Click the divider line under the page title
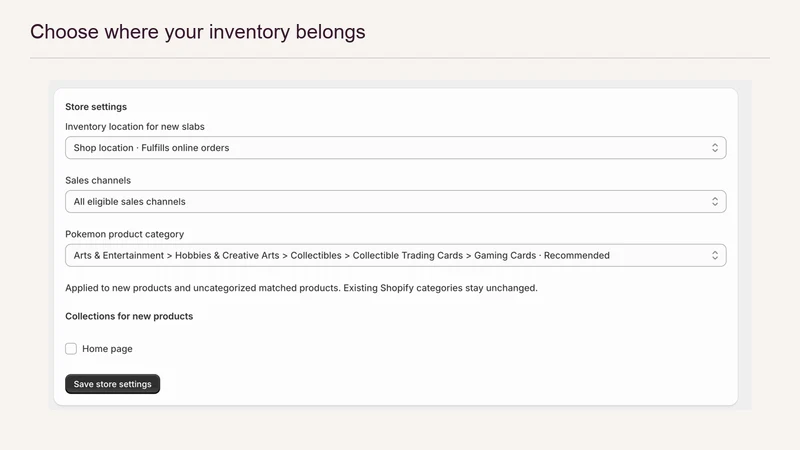 click(x=400, y=58)
